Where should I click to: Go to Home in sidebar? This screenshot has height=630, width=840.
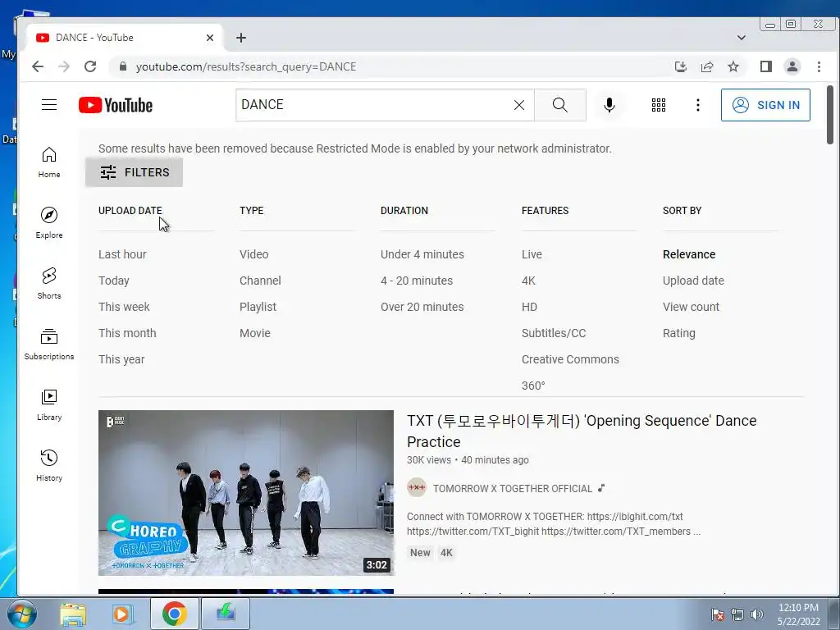pos(49,162)
